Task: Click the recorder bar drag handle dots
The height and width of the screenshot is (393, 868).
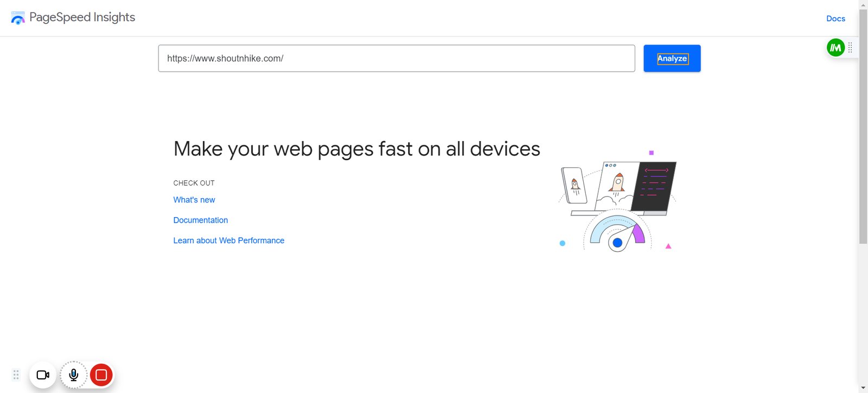Action: point(16,375)
